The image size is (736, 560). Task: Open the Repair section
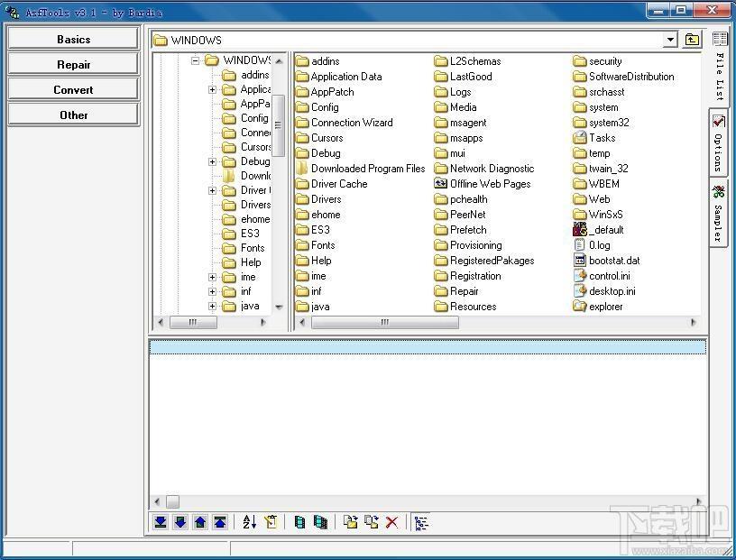coord(73,64)
